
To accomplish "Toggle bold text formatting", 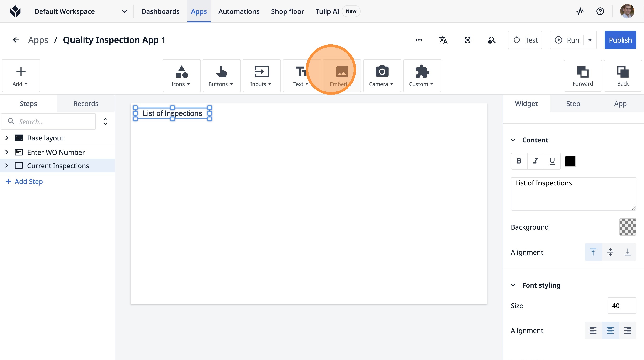I will (519, 161).
